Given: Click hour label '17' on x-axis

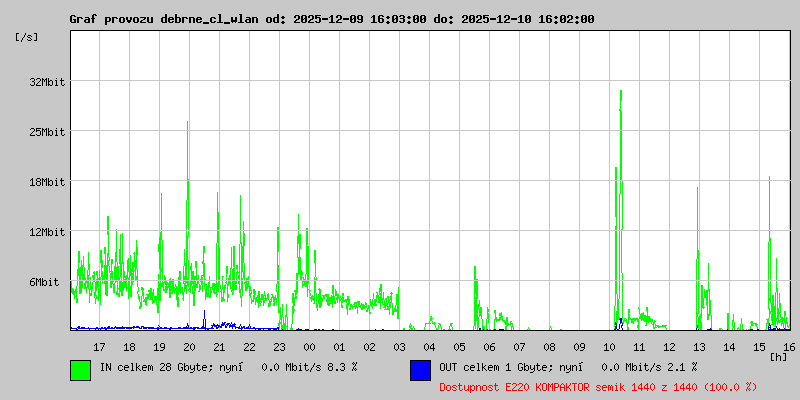Looking at the screenshot, I should pos(99,347).
